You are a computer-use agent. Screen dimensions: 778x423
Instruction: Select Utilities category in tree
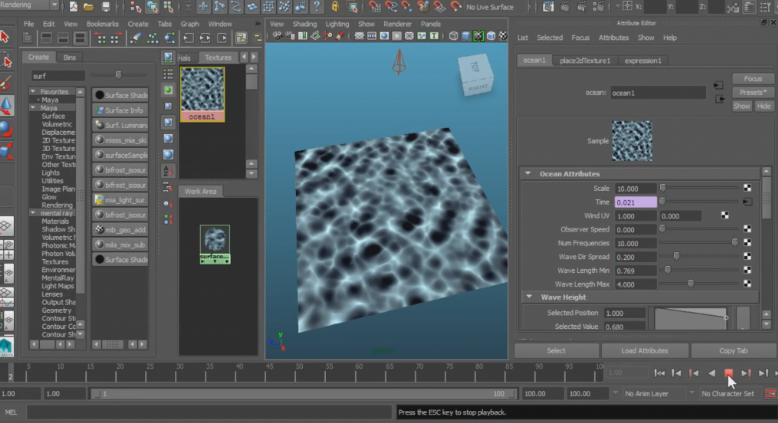click(52, 181)
